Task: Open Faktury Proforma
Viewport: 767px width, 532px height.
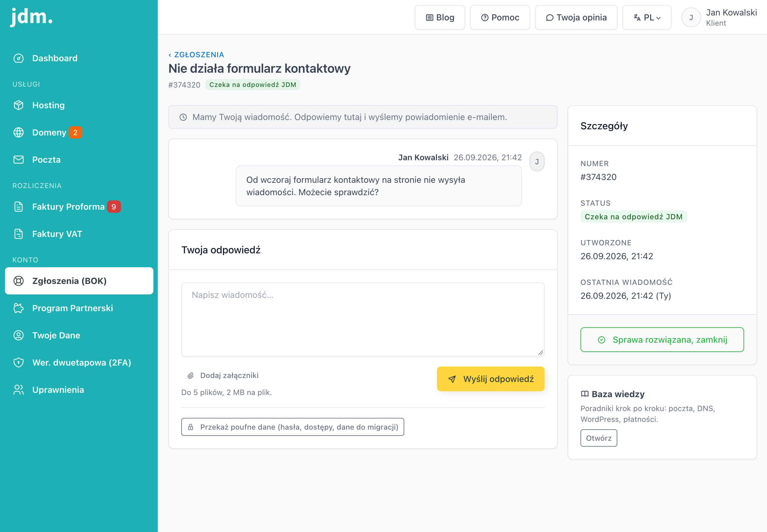Action: [x=79, y=207]
